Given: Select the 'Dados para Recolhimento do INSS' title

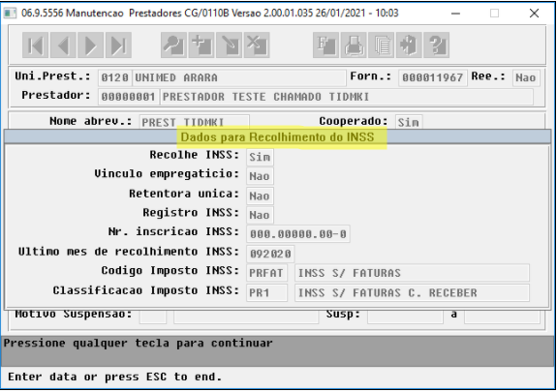Looking at the screenshot, I should click(x=277, y=137).
